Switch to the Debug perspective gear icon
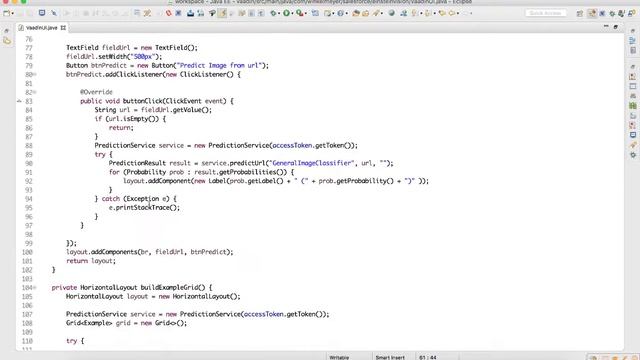This screenshot has height=360, width=640. [x=612, y=13]
